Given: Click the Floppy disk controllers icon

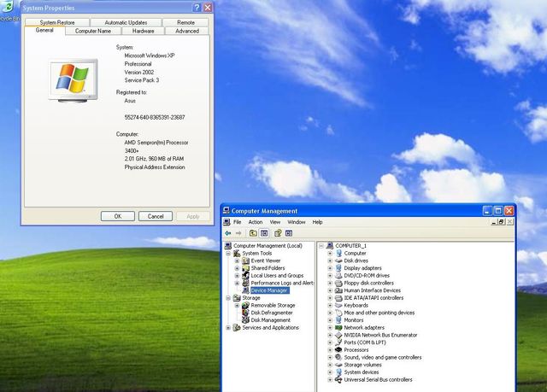Looking at the screenshot, I should 338,283.
